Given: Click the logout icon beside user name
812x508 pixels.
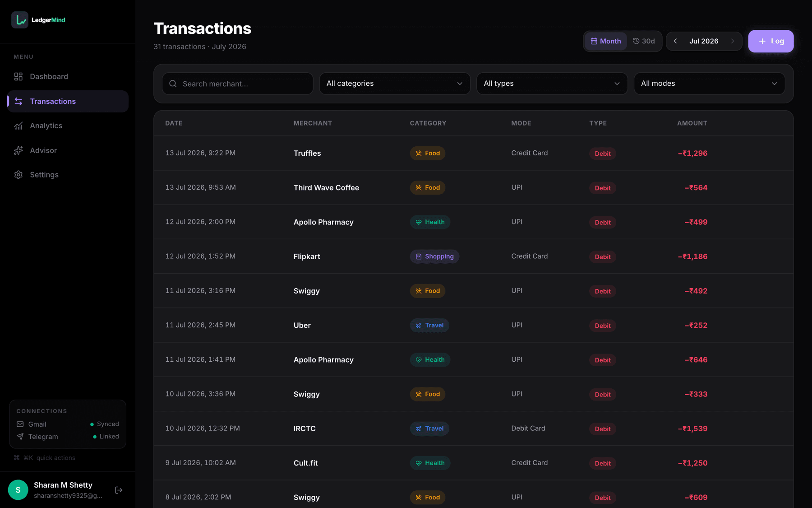Looking at the screenshot, I should tap(119, 490).
